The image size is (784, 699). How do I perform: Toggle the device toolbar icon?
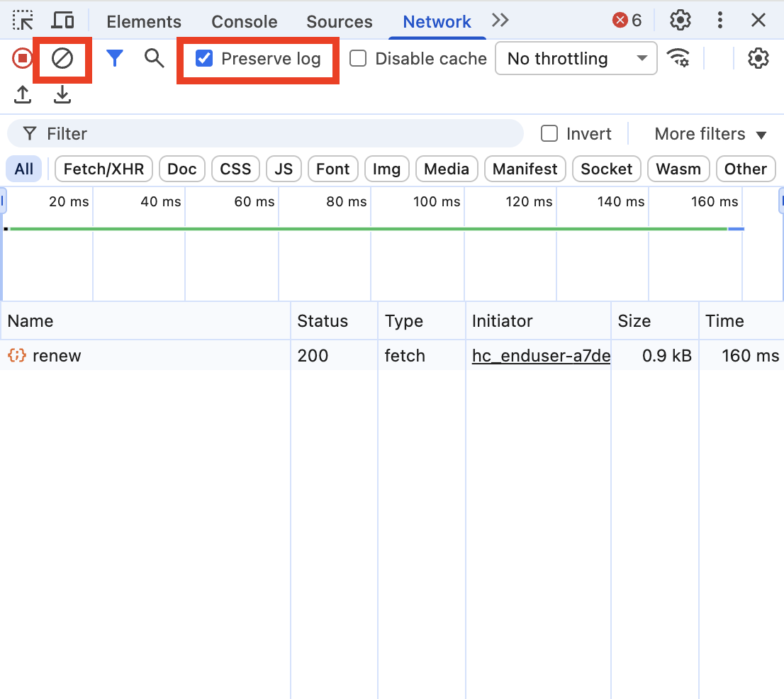coord(62,21)
